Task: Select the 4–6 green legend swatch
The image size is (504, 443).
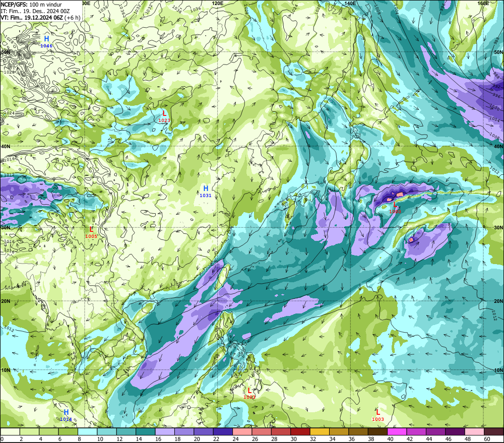Action: [x=49, y=431]
